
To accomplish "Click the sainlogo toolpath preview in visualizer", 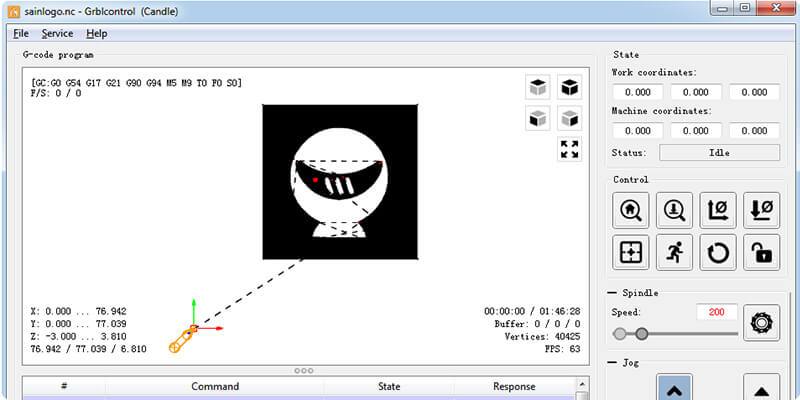I will click(x=340, y=182).
